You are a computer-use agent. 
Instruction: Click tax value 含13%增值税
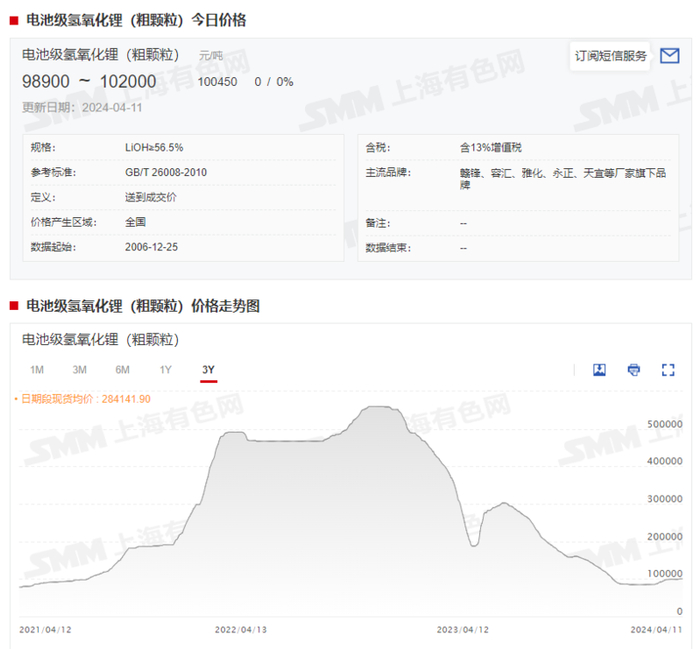coord(490,148)
